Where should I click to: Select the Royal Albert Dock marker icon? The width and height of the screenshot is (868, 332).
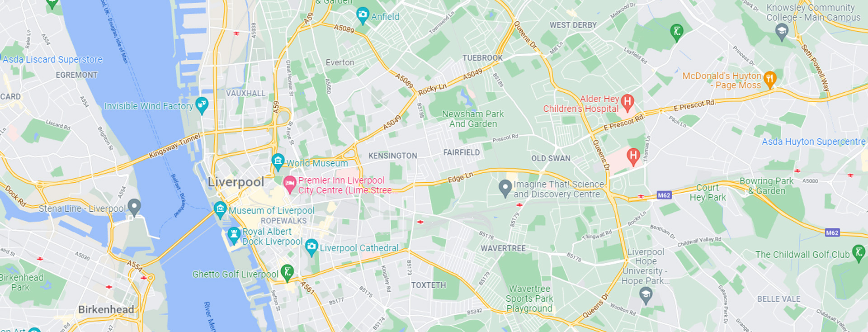pos(234,235)
